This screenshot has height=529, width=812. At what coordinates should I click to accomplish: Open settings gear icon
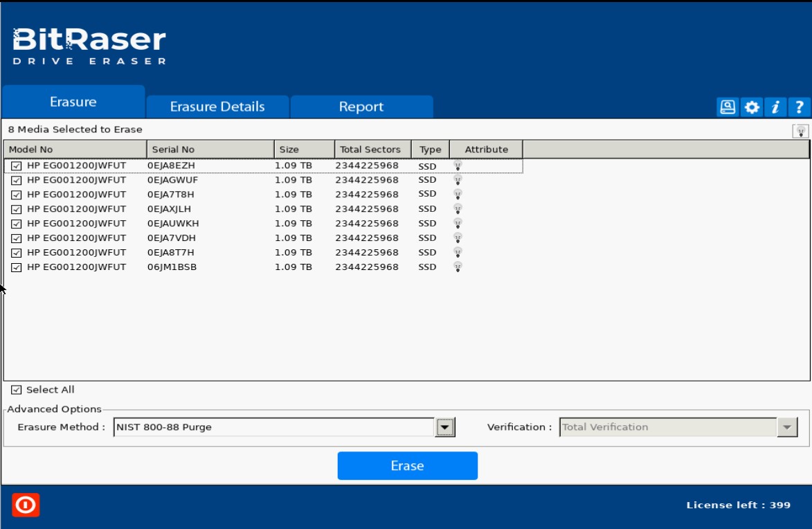[751, 107]
